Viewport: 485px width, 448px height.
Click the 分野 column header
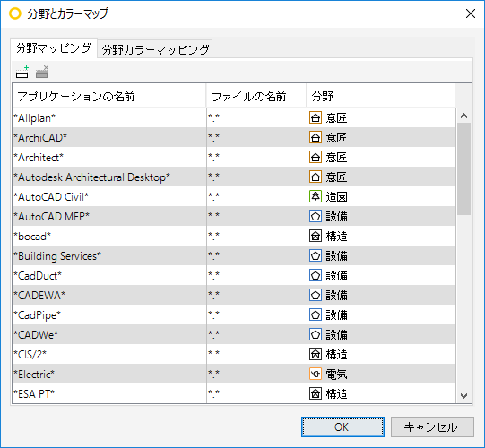click(x=381, y=97)
